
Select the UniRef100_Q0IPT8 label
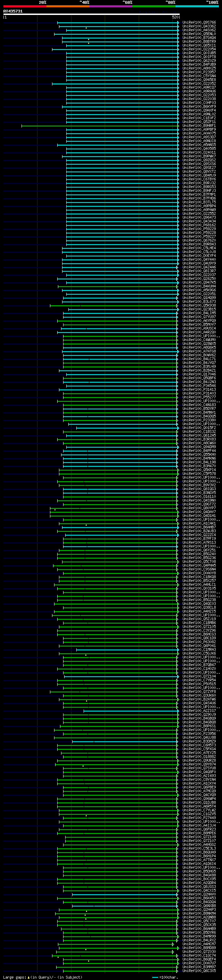point(199,57)
